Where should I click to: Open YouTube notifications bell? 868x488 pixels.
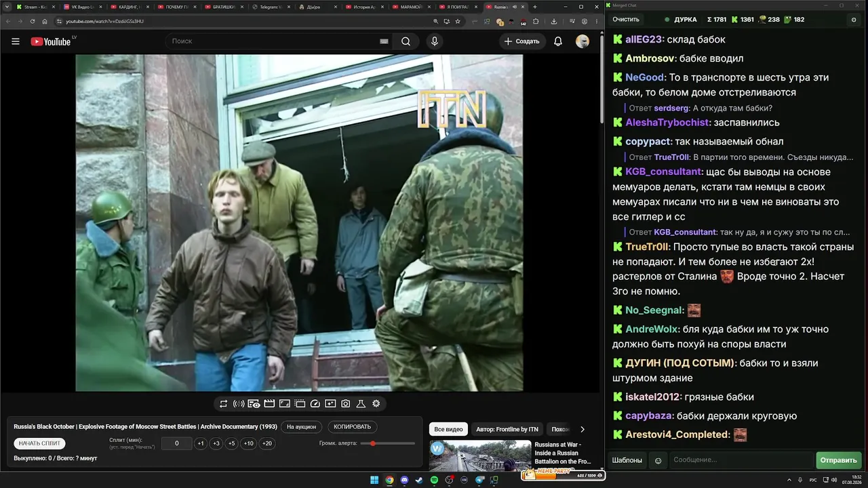(x=558, y=41)
